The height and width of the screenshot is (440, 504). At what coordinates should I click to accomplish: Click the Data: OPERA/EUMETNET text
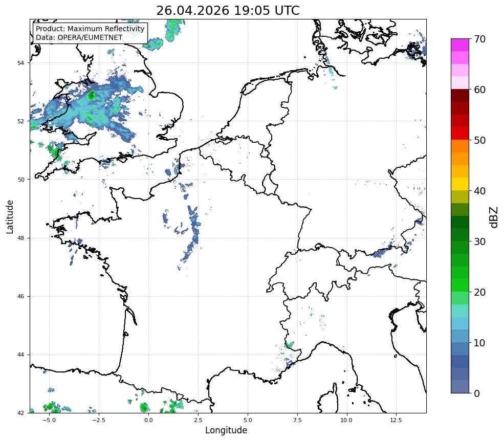[79, 37]
